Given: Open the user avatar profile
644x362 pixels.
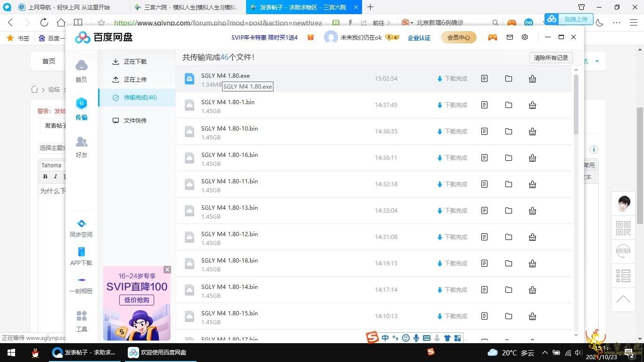Looking at the screenshot, I should (331, 37).
